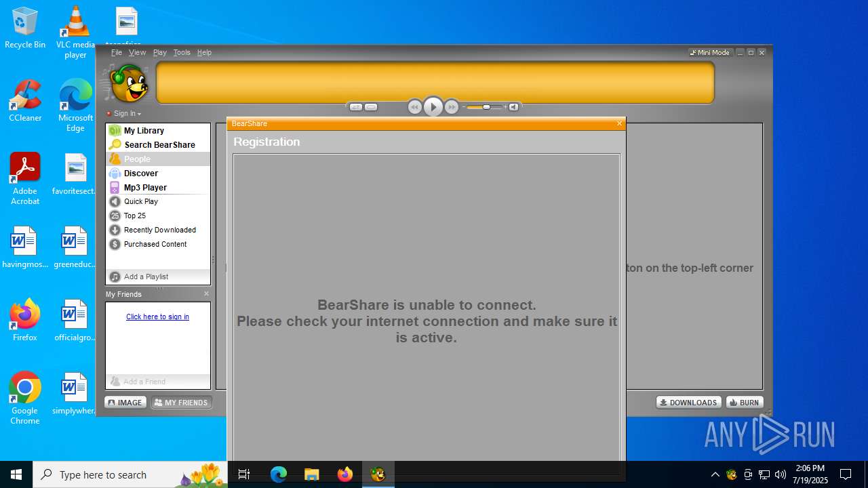The height and width of the screenshot is (488, 868).
Task: Open Google Chrome desktop shortcut
Action: pyautogui.click(x=25, y=398)
